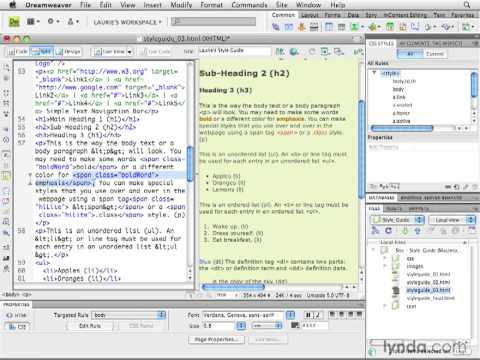The image size is (480, 360).
Task: Select the a:link rule in All Rules
Action: [399, 97]
